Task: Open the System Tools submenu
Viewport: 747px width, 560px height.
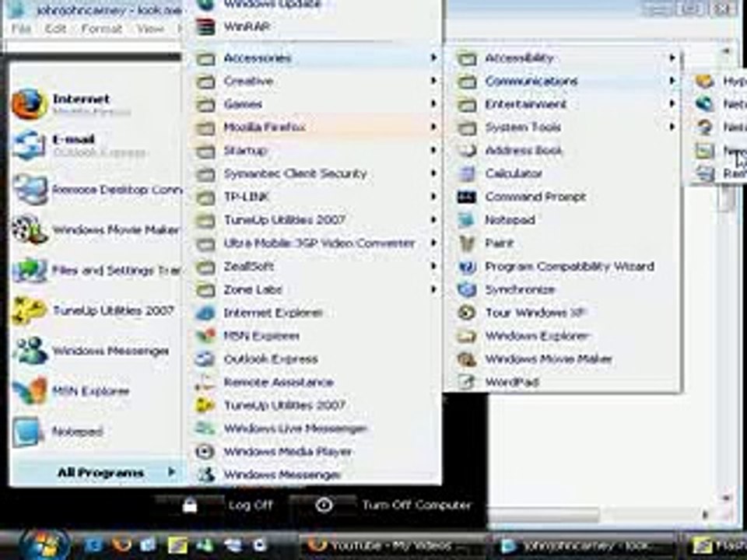Action: [566, 127]
